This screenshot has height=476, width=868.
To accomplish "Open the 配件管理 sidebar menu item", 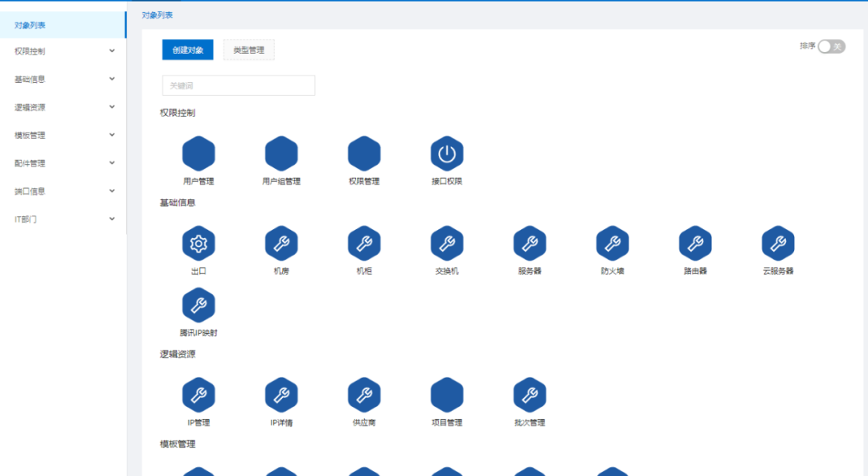I will tap(63, 163).
